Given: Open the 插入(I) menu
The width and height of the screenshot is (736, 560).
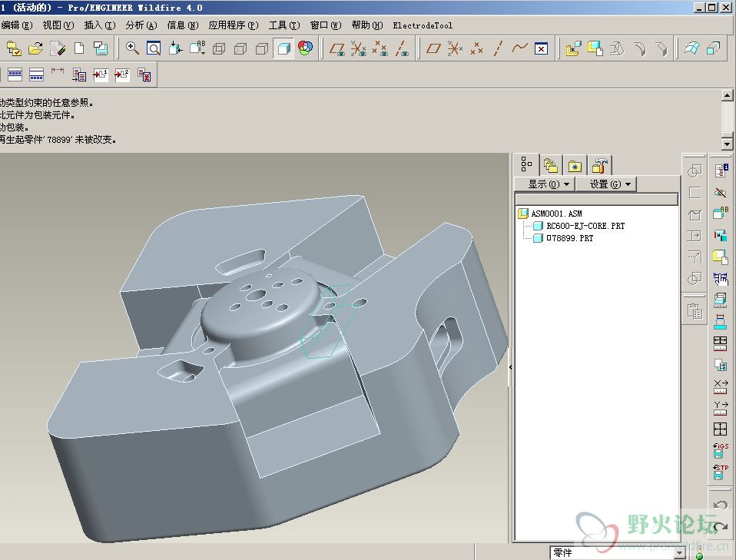Looking at the screenshot, I should click(x=100, y=25).
